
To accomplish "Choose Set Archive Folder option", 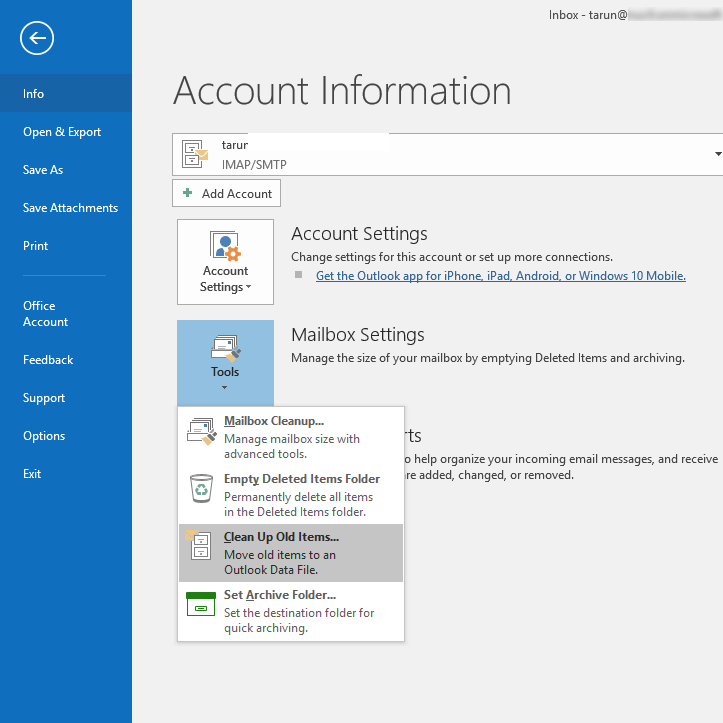I will 291,611.
